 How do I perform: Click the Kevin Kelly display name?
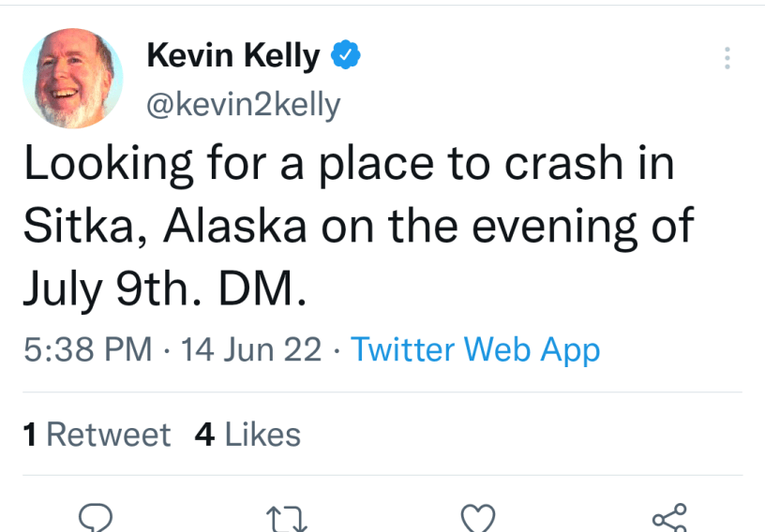click(x=233, y=56)
